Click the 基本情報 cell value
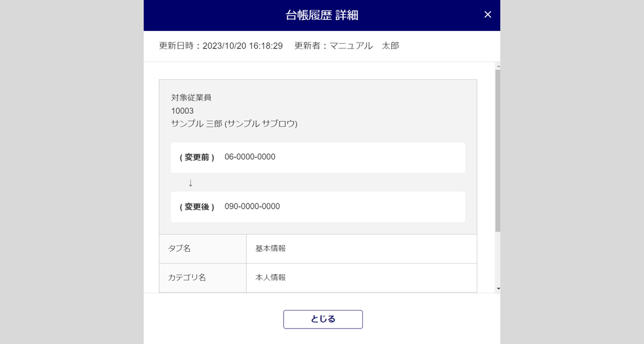 (270, 249)
